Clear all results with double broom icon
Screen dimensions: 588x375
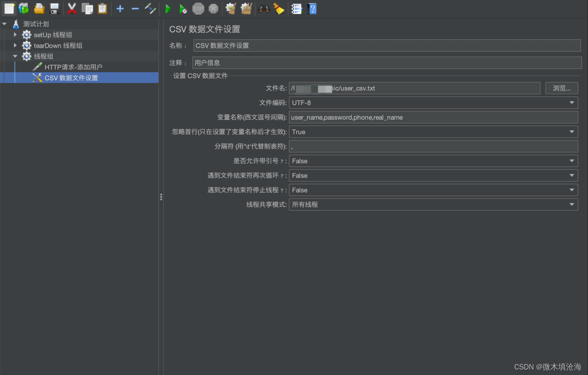point(246,9)
